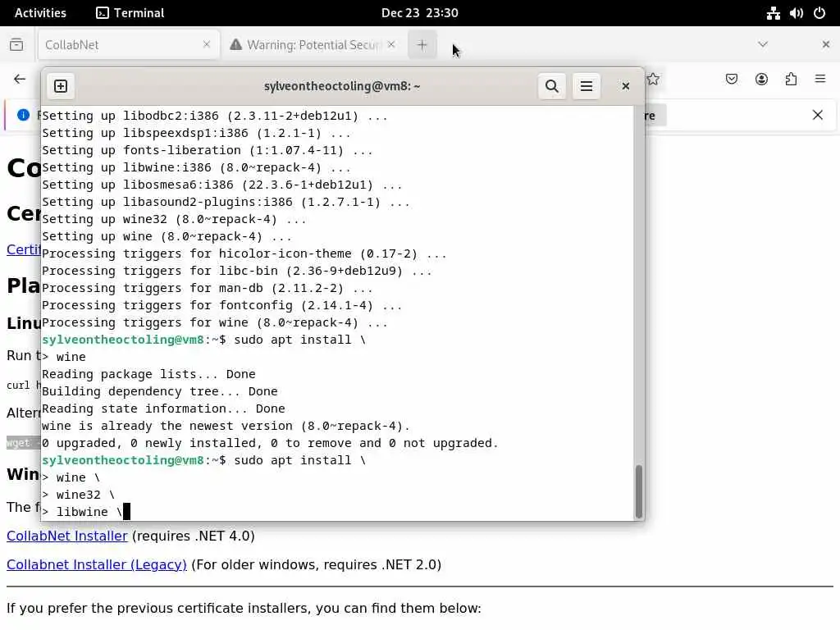The height and width of the screenshot is (630, 840).
Task: Click '> wine32 \' input line
Action: pos(78,495)
